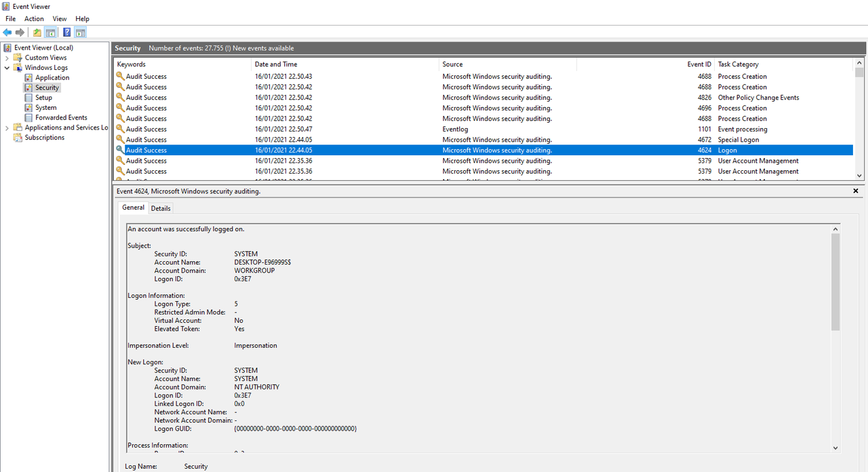Expand the Custom Views tree node

7,58
